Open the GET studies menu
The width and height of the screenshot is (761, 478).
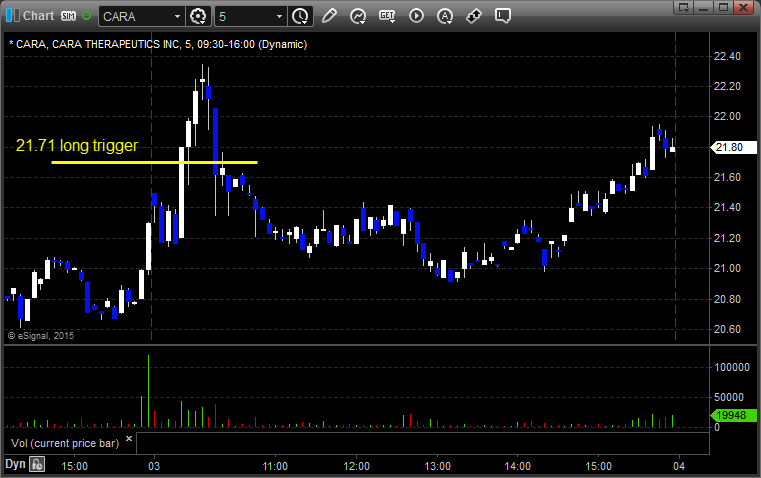pyautogui.click(x=387, y=16)
